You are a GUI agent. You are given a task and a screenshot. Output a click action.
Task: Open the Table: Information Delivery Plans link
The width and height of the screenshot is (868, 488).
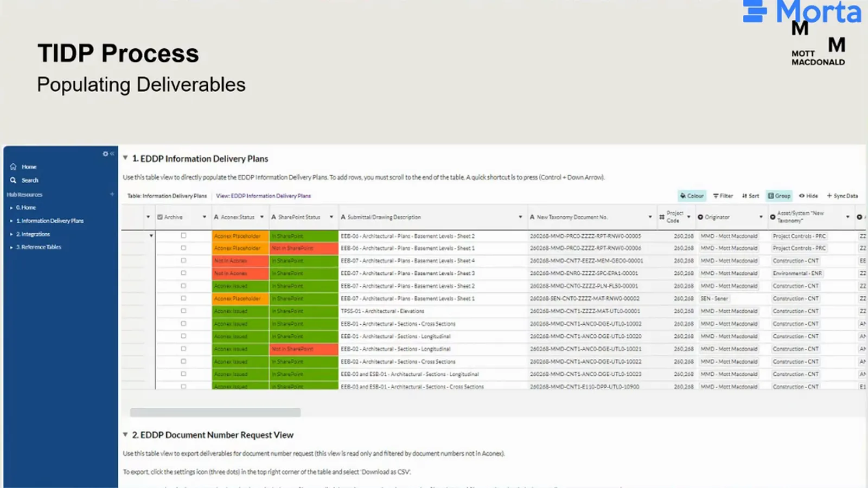pos(167,196)
